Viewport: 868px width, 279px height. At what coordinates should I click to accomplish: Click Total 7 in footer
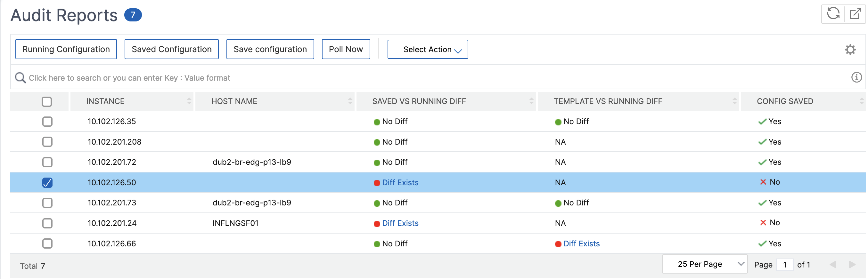coord(32,266)
